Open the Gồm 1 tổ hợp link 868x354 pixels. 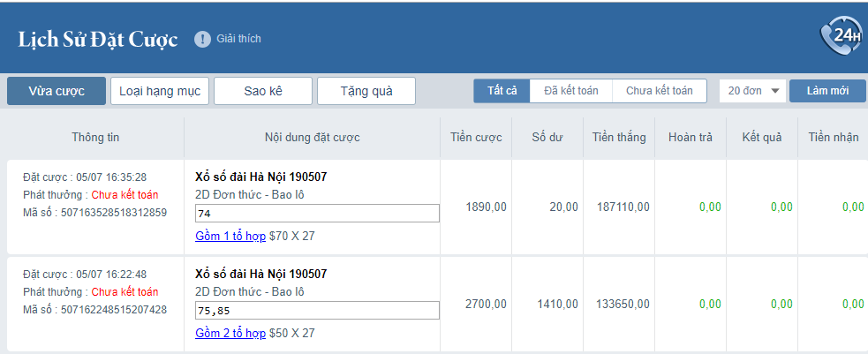(x=230, y=236)
